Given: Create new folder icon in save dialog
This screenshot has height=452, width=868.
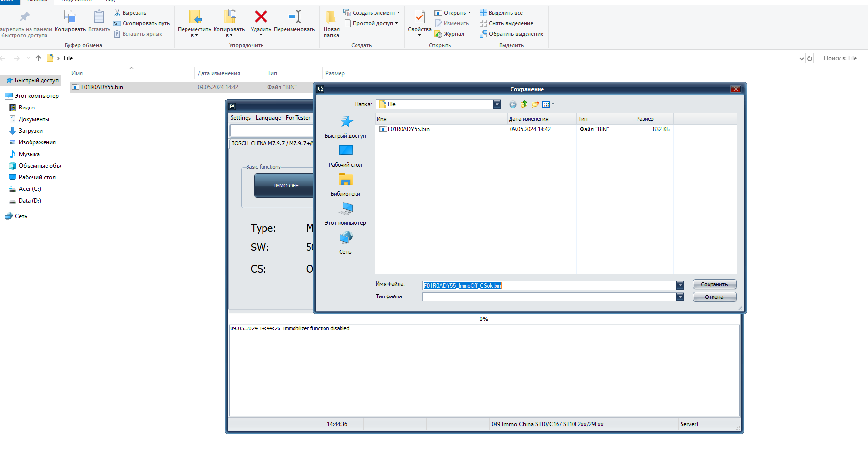Looking at the screenshot, I should pyautogui.click(x=535, y=104).
